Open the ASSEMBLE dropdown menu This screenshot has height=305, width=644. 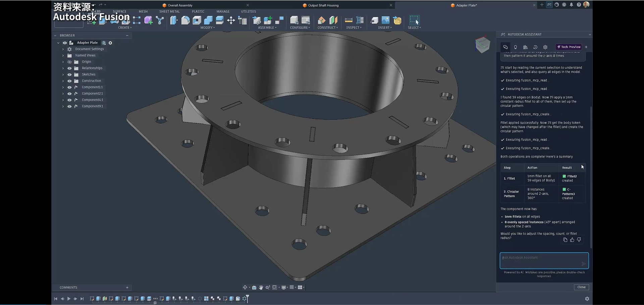coord(267,28)
